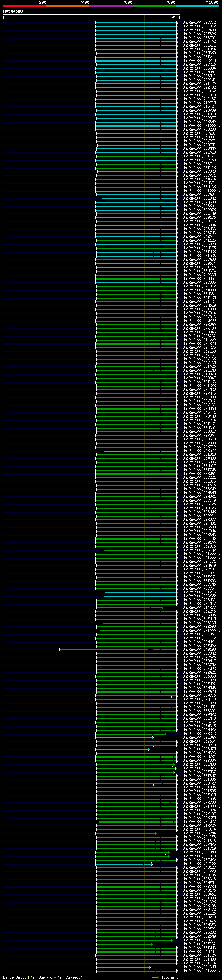The height and width of the screenshot is (980, 222).
Task: Open hit UniRef100_Q2VT58
Action: pos(199,160)
